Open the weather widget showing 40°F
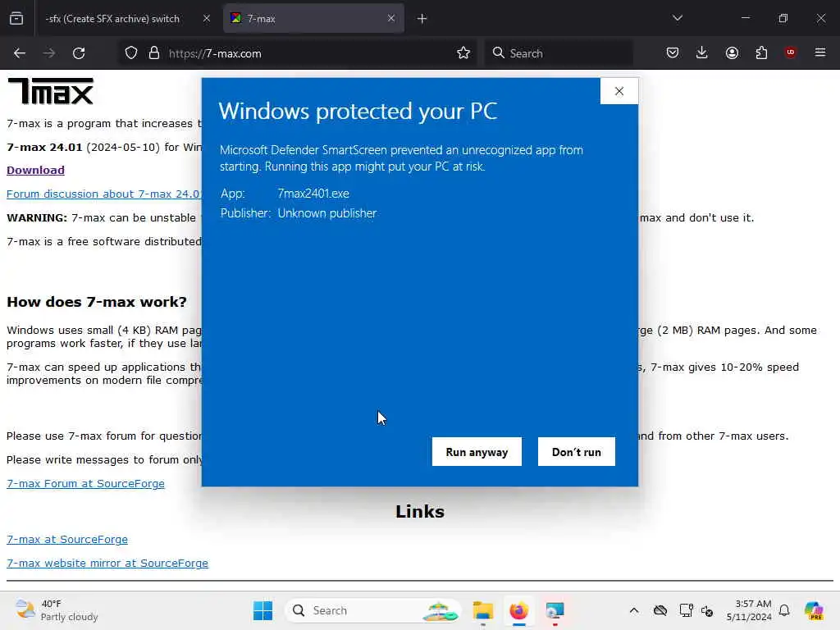This screenshot has height=630, width=840. click(x=57, y=610)
